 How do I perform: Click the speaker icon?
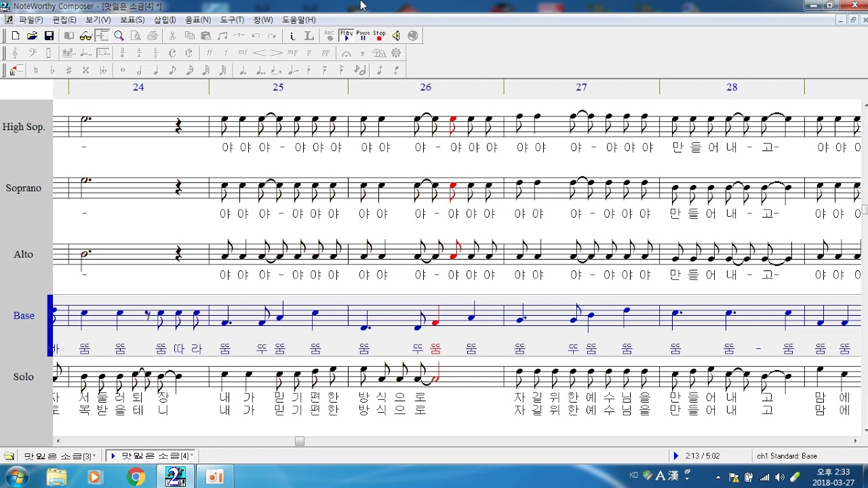coord(396,36)
